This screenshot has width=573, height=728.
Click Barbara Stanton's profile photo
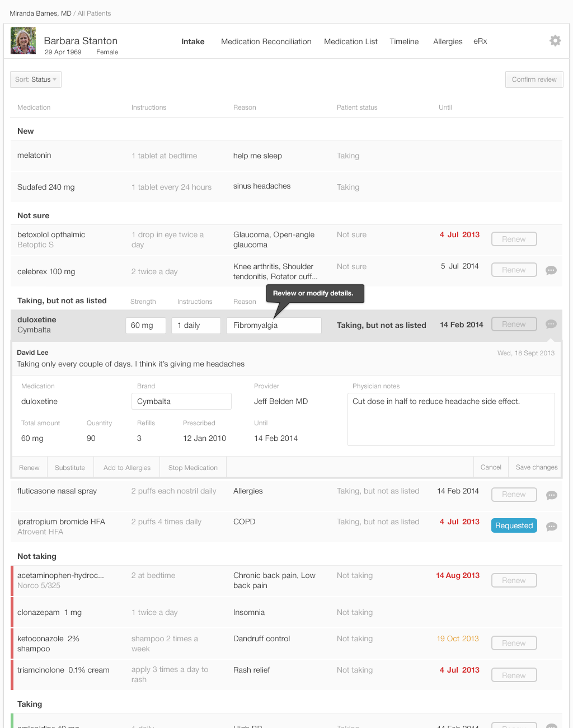[23, 41]
